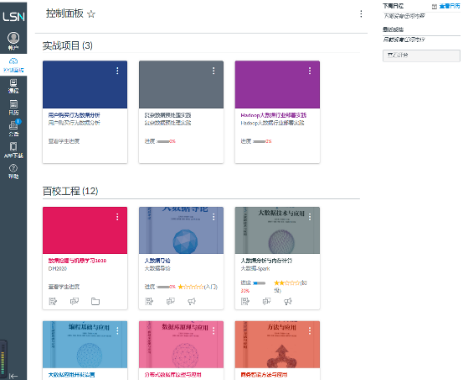463x380 pixels.
Task: Open the discussions icon on the red course card
Action: click(74, 301)
